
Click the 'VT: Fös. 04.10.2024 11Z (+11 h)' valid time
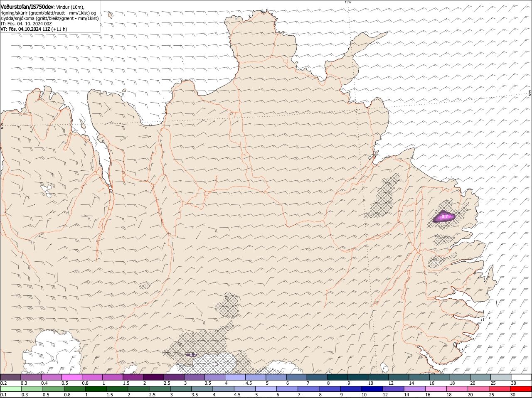(34, 29)
